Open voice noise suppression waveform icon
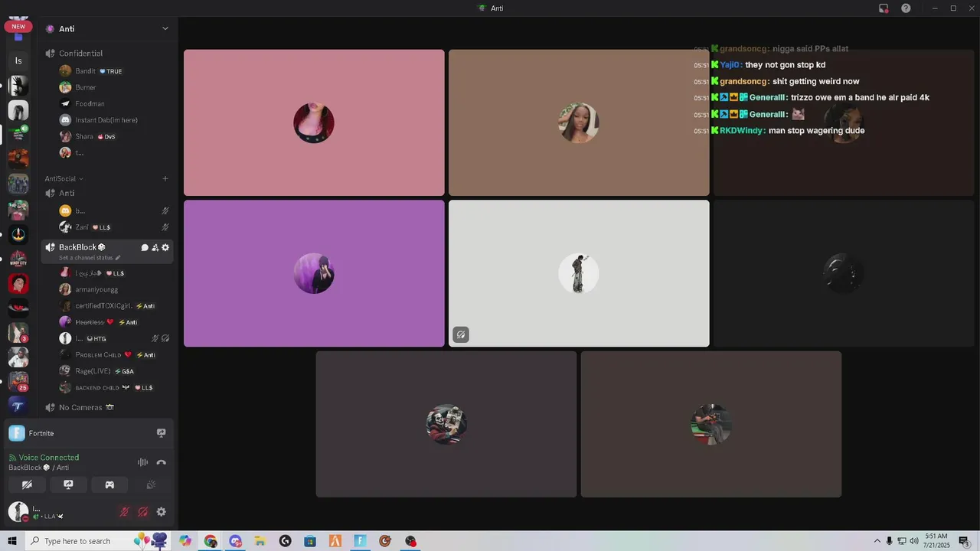This screenshot has width=980, height=551. point(142,462)
